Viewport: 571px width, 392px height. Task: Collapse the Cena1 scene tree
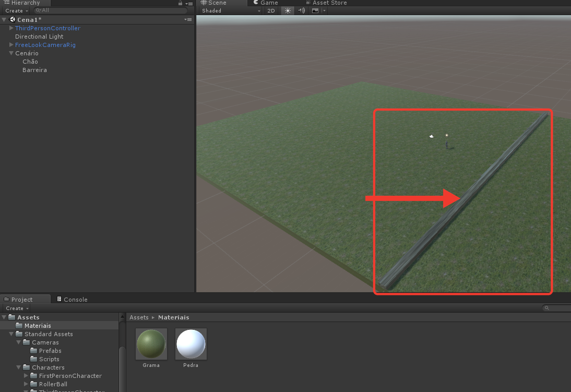click(x=4, y=20)
